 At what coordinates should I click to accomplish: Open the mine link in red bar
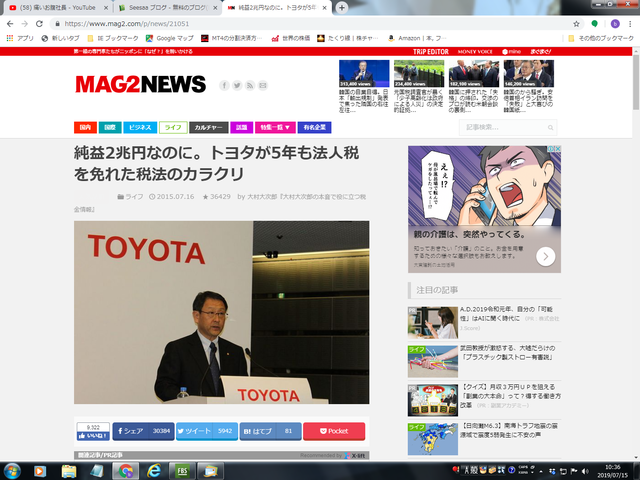tap(511, 51)
